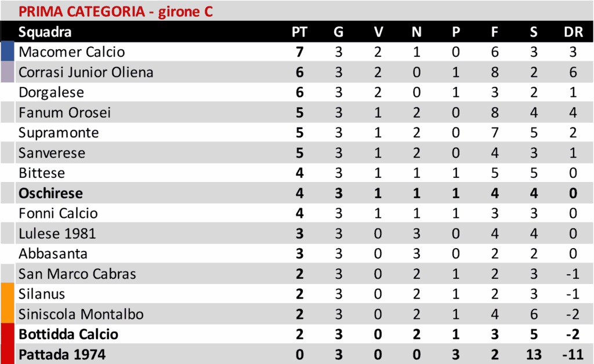Open the Macomer Calcio team name
The width and height of the screenshot is (594, 364).
(72, 52)
